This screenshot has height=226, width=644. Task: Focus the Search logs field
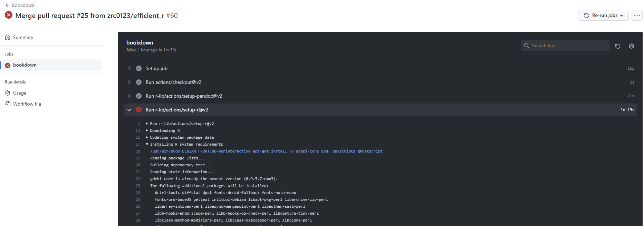click(565, 46)
